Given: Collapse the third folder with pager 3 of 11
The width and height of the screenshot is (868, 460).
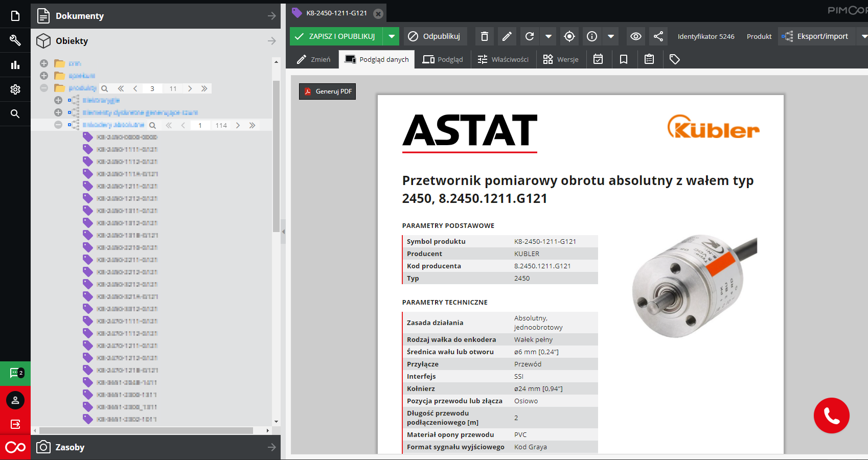Looking at the screenshot, I should click(44, 88).
